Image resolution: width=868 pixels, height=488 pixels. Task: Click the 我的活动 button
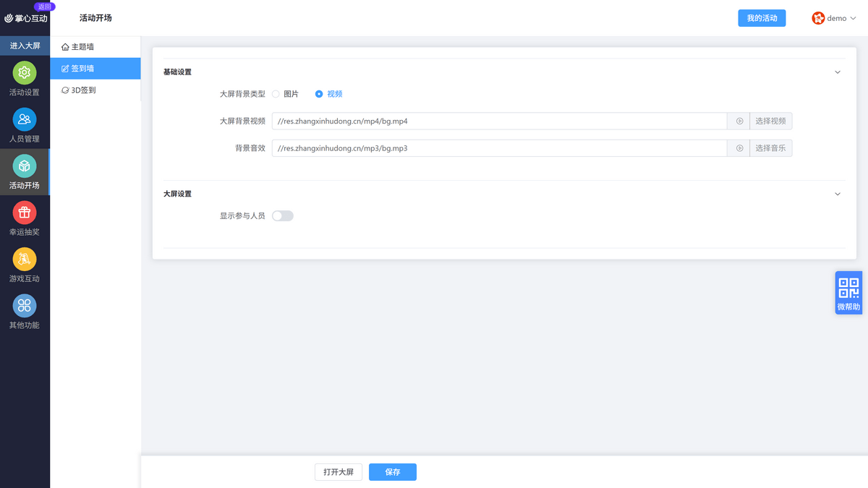coord(762,18)
